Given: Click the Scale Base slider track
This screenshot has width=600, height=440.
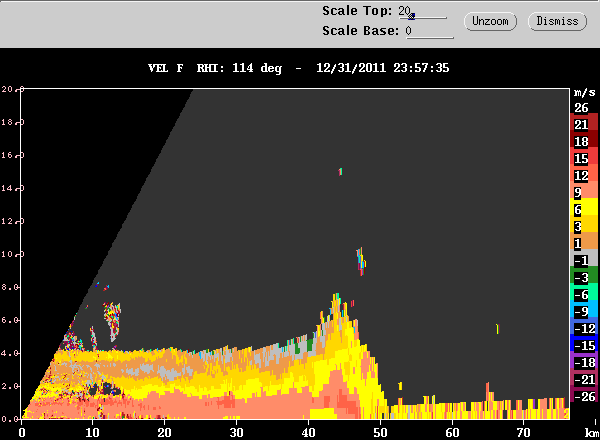Looking at the screenshot, I should coord(430,37).
